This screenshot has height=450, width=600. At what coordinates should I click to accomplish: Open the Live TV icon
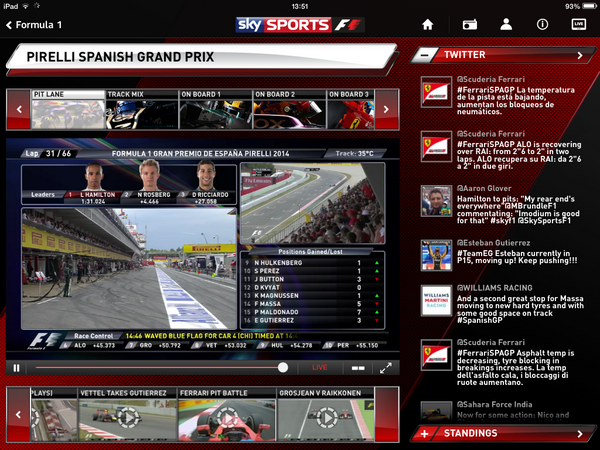[579, 24]
